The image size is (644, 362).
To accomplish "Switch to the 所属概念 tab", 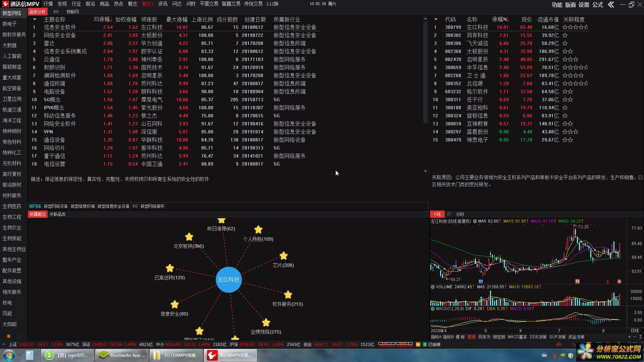I will pos(38,214).
